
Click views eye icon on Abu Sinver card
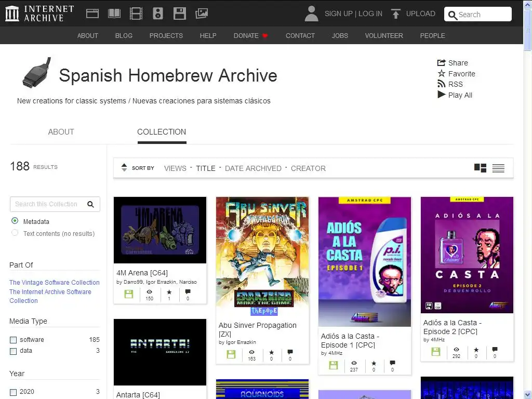pyautogui.click(x=251, y=352)
